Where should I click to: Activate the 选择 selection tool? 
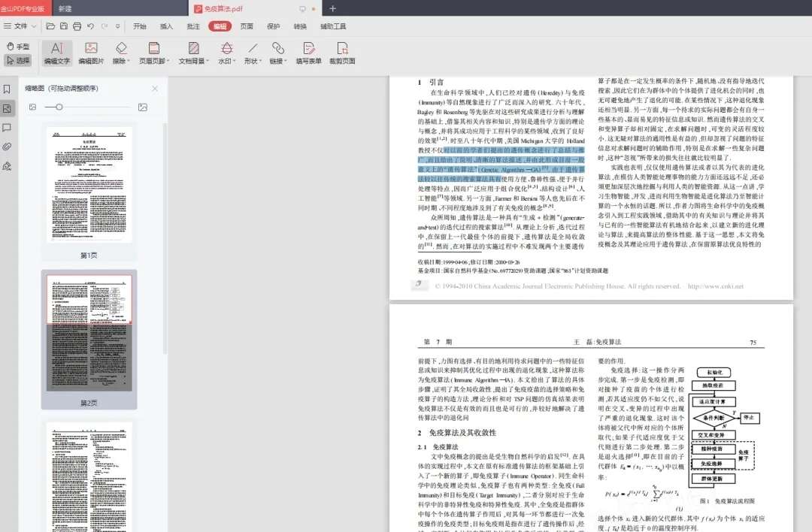coord(18,61)
